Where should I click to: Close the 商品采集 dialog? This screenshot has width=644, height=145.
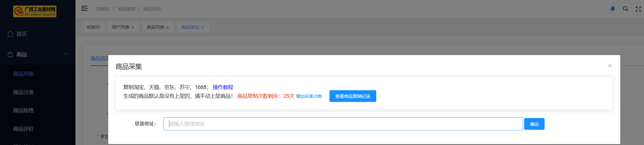click(x=610, y=66)
